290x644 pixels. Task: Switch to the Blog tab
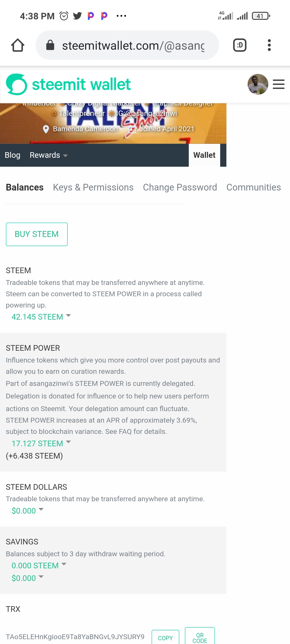(x=12, y=155)
